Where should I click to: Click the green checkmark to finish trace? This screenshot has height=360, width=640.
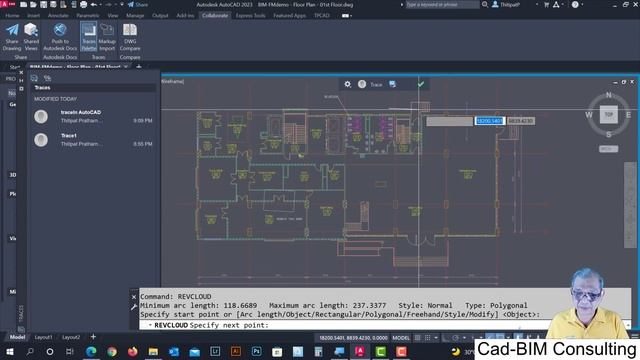tap(421, 84)
